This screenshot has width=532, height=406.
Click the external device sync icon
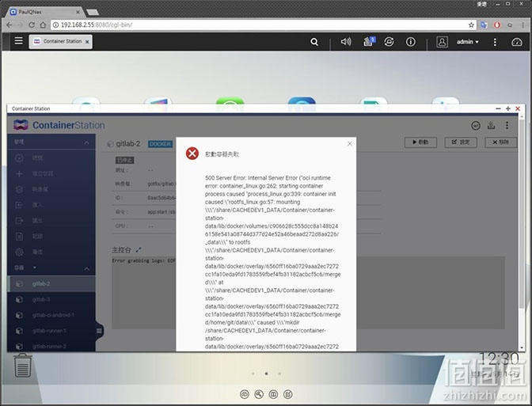coord(389,42)
